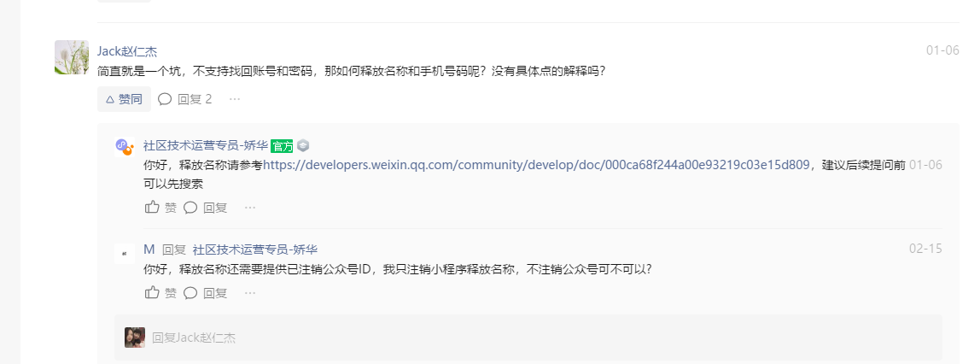The height and width of the screenshot is (364, 980).
Task: Open user M's profile name
Action: (149, 250)
